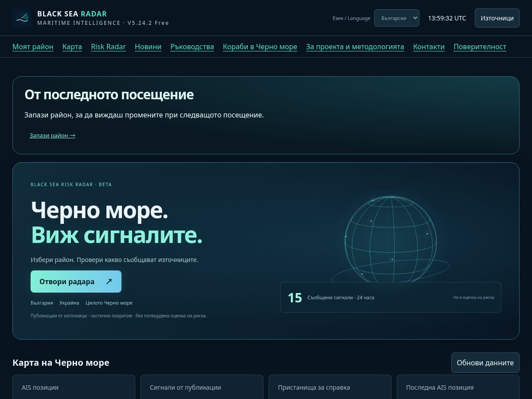532x399 pixels.
Task: Open the Моят район menu item
Action: point(33,47)
